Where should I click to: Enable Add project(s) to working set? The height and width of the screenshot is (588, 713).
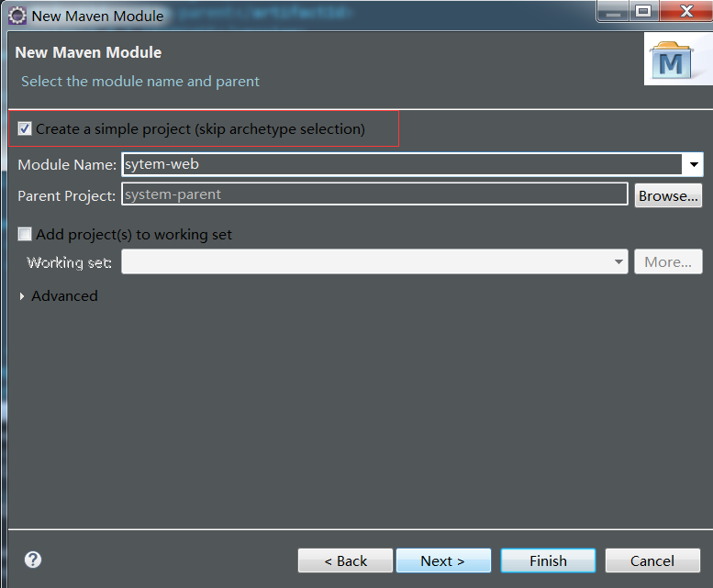click(x=25, y=234)
